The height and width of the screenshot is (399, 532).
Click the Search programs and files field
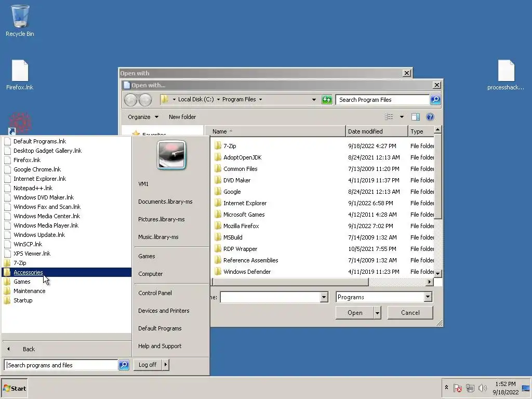[x=61, y=365]
